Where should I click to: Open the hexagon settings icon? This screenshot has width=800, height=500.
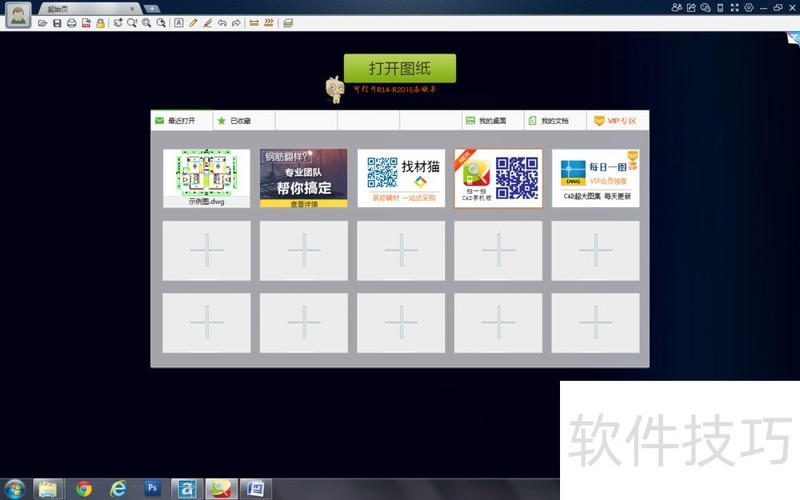(749, 7)
